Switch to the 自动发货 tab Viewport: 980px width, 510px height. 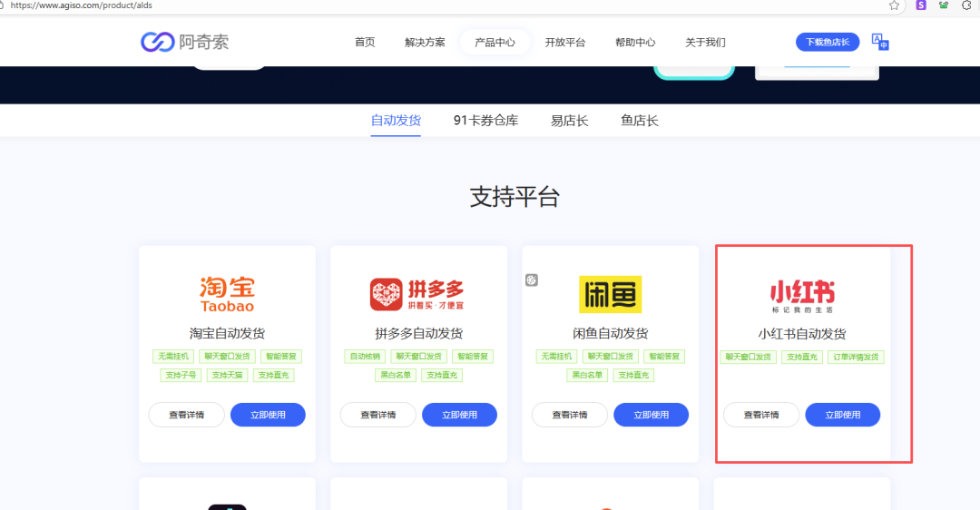396,121
